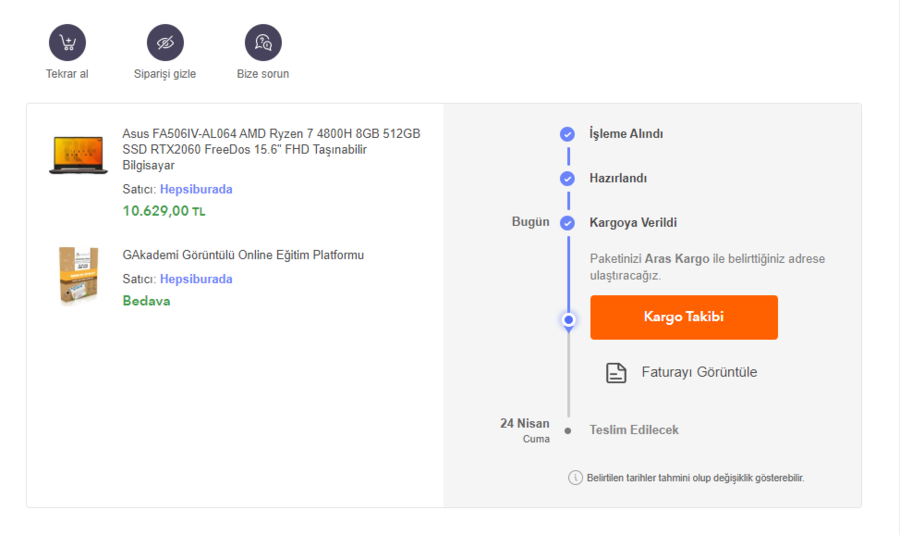Click the Siparişi gizle crossed-eye icon
This screenshot has width=900, height=535.
click(x=165, y=42)
